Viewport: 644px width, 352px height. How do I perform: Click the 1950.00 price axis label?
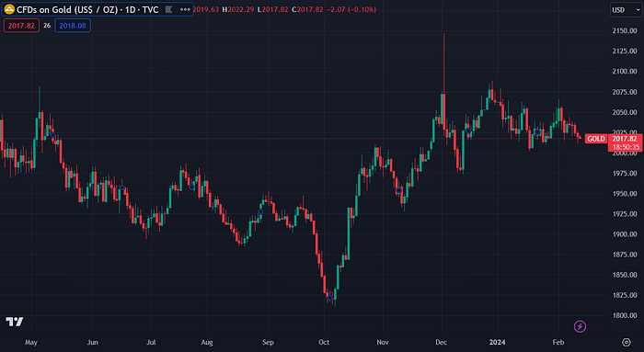coord(625,193)
